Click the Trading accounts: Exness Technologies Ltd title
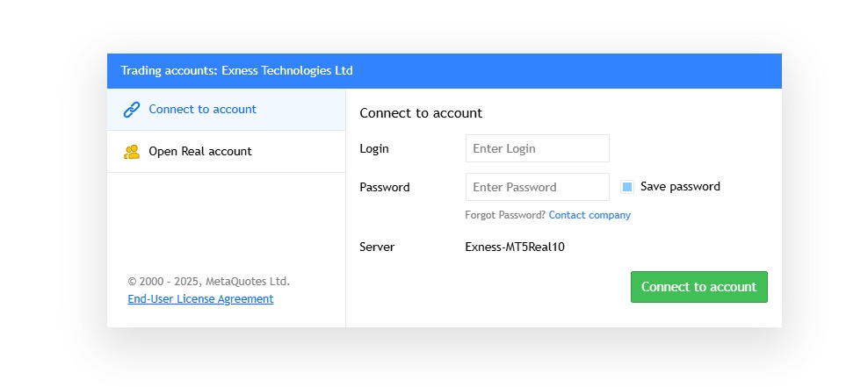The height and width of the screenshot is (387, 868). [237, 71]
